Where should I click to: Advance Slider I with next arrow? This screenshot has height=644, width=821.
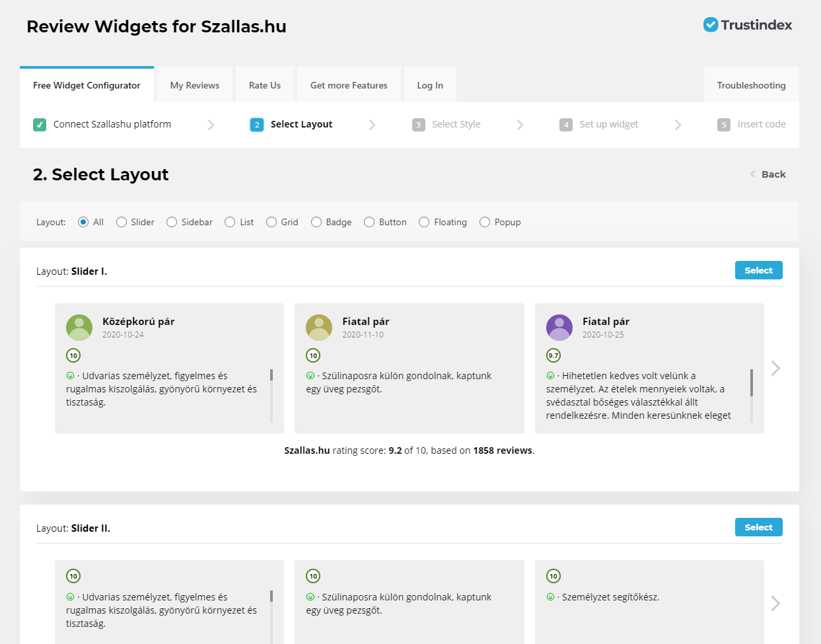776,368
